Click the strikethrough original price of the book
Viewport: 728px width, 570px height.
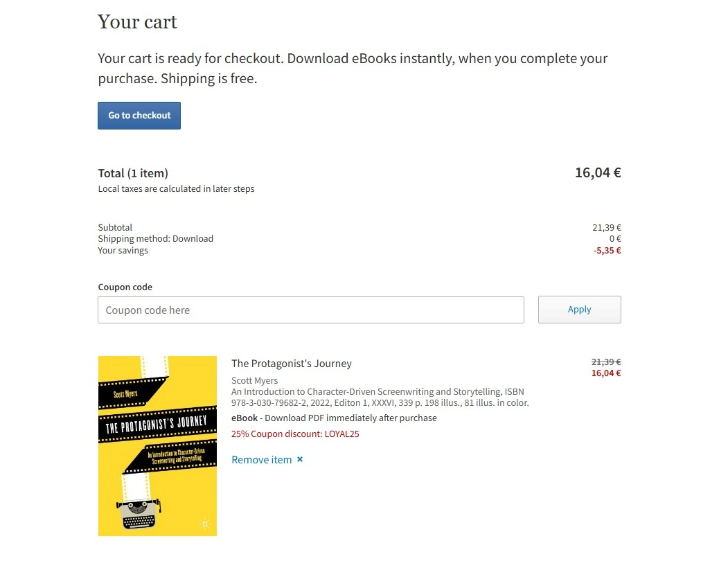click(x=605, y=362)
